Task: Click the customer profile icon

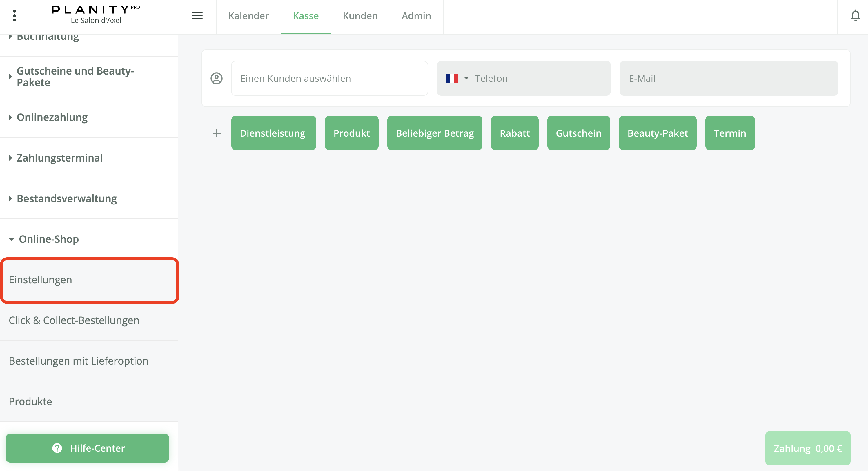Action: 216,78
